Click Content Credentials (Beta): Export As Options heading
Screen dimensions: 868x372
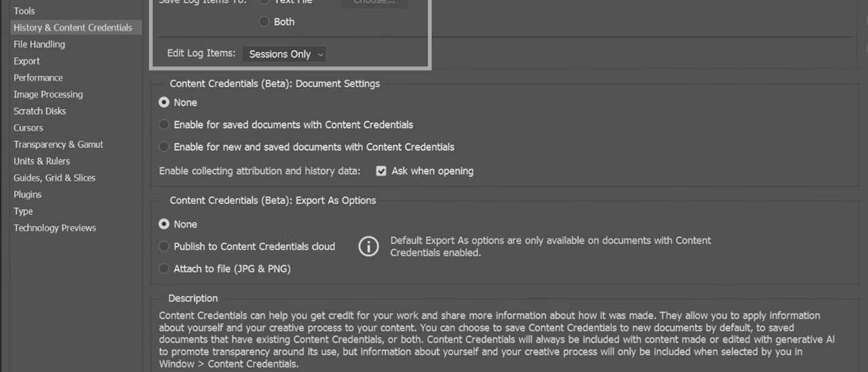coord(273,200)
